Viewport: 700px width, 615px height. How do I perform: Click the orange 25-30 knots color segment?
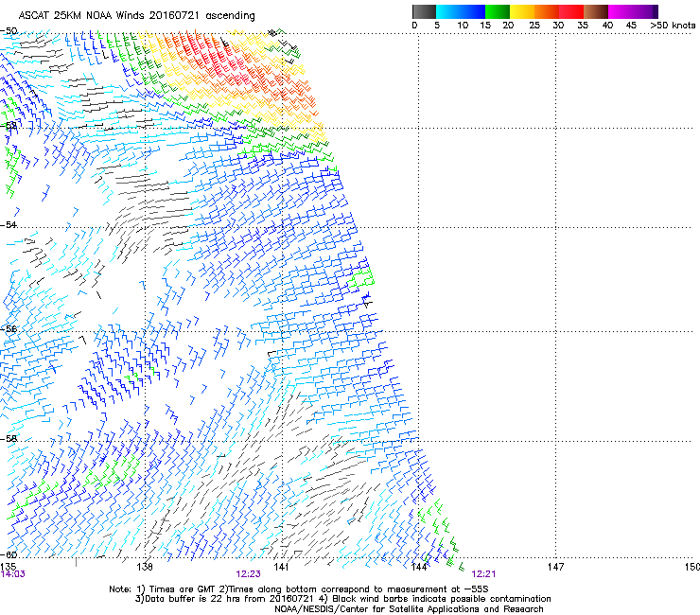[547, 11]
